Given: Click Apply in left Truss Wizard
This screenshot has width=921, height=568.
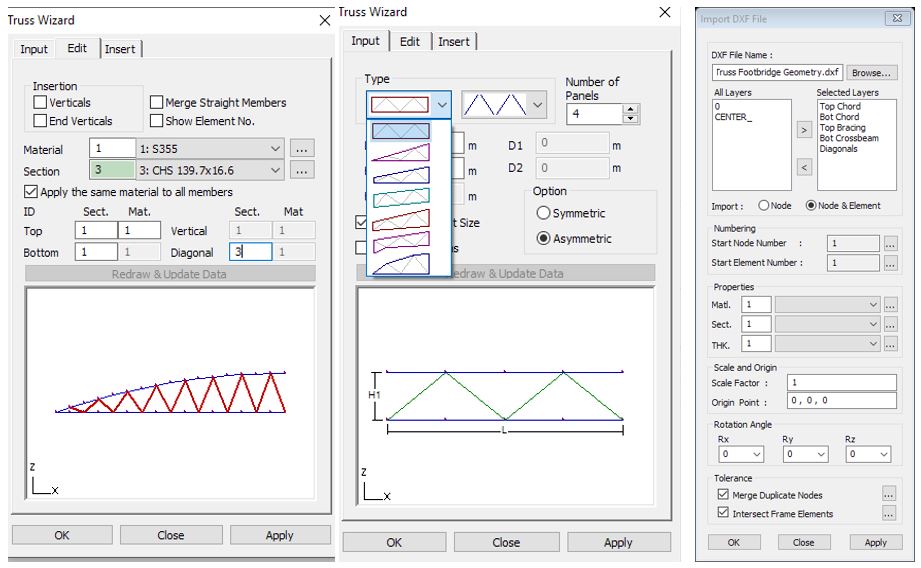Looking at the screenshot, I should (x=280, y=535).
